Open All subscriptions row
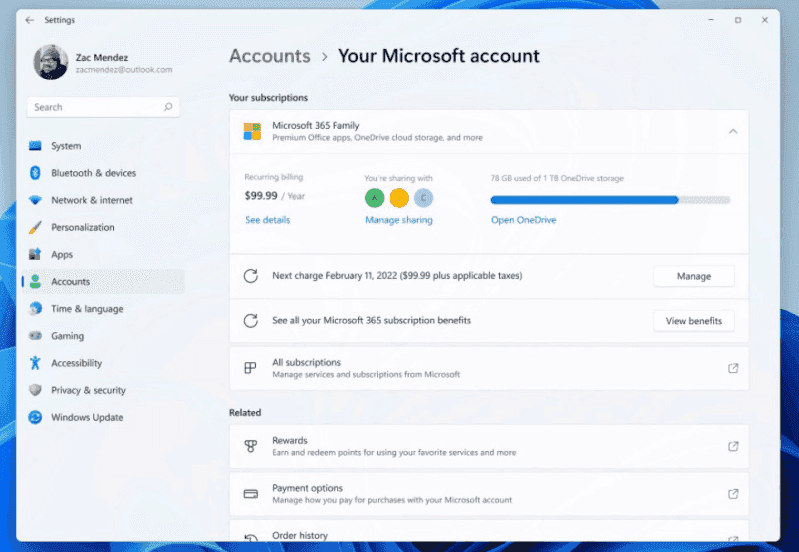The width and height of the screenshot is (799, 552). [489, 369]
